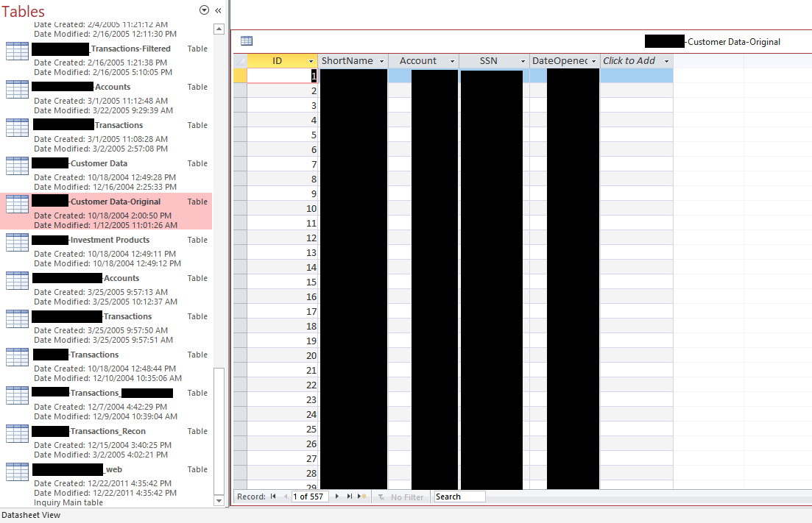
Task: Click the ID cell with value 12
Action: coord(283,238)
